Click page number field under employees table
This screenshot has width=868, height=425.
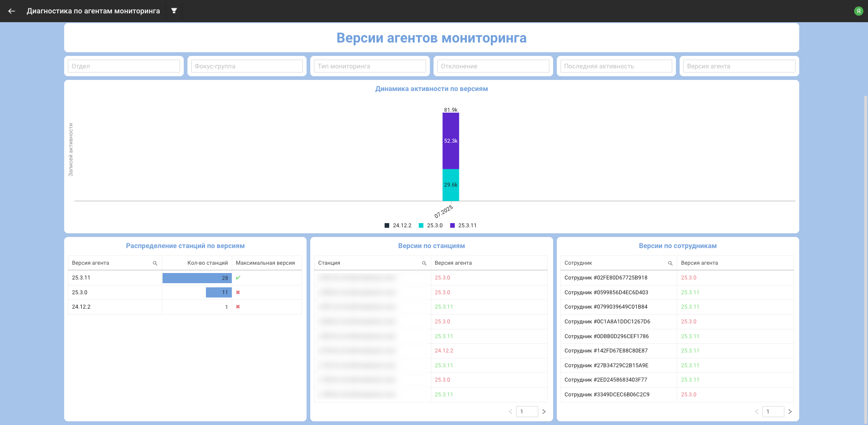[x=772, y=412]
